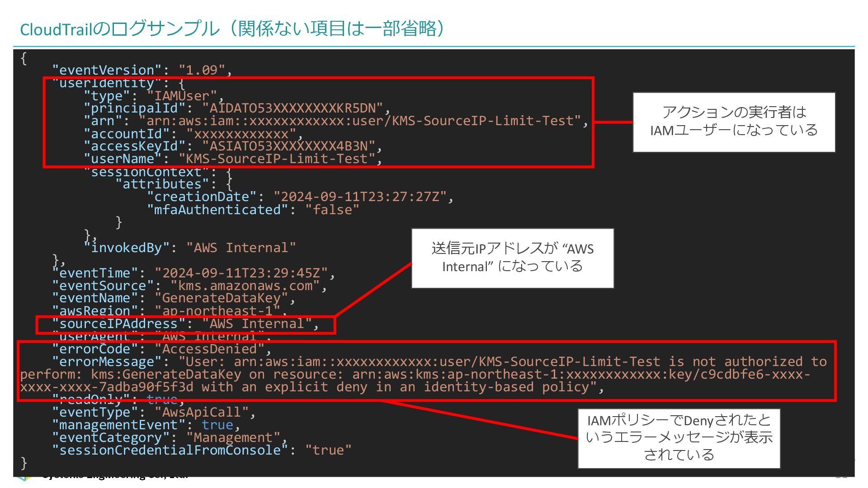
Task: Select the "eventVersion": "1.09" line
Action: pyautogui.click(x=142, y=70)
